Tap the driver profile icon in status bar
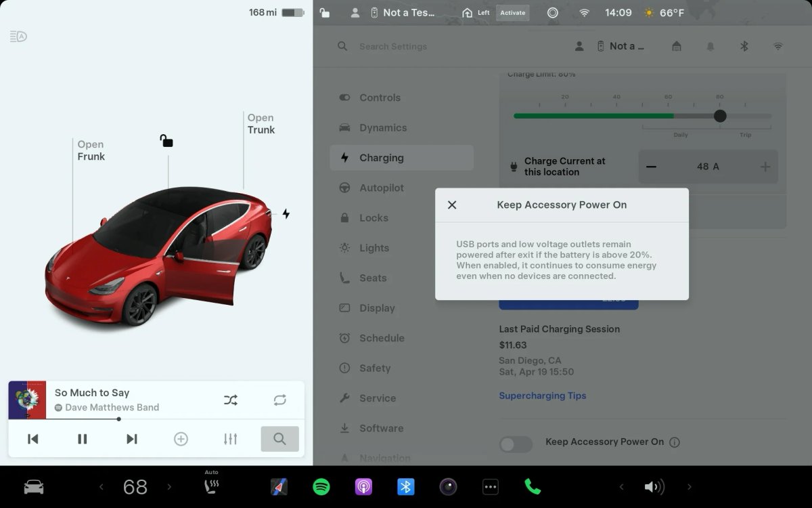Image resolution: width=812 pixels, height=508 pixels. click(x=355, y=12)
